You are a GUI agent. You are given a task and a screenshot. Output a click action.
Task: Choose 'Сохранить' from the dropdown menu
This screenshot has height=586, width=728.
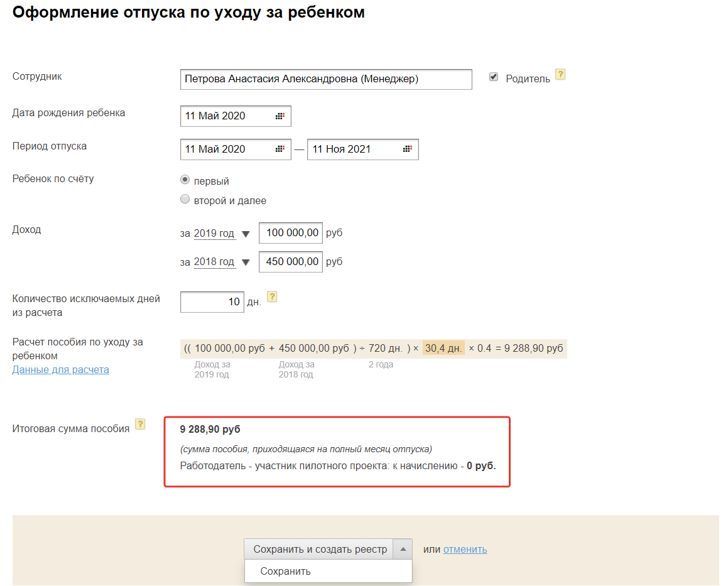click(286, 572)
